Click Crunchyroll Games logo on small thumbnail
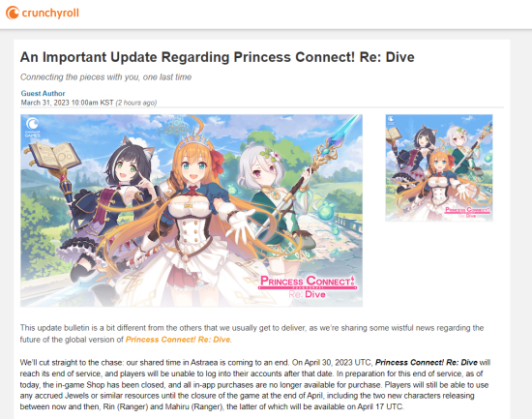532x419 pixels. coord(391,120)
